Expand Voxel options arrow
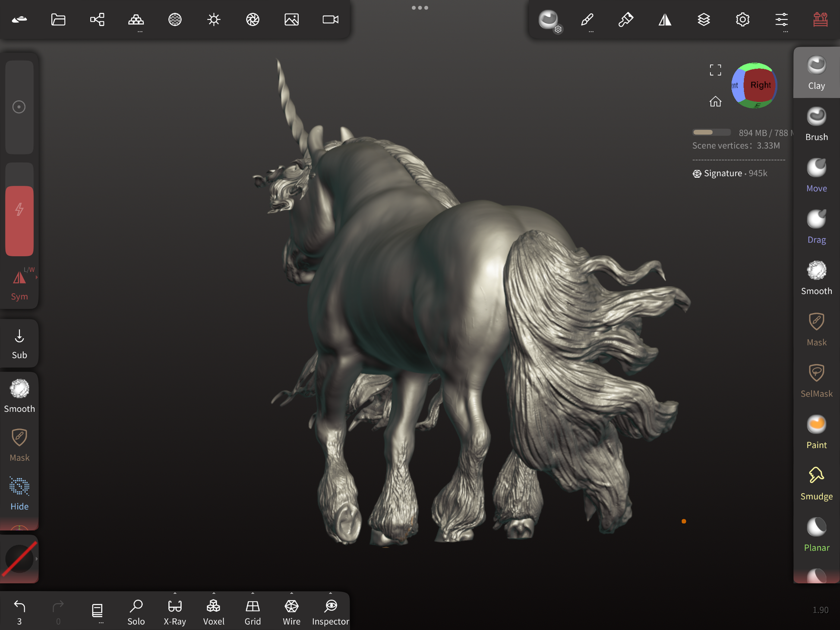The width and height of the screenshot is (840, 630). [214, 593]
